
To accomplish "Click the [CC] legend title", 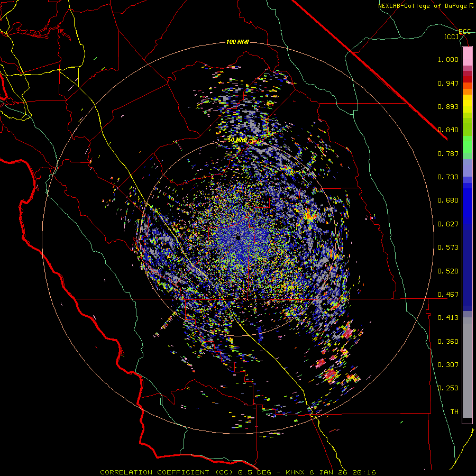I will pyautogui.click(x=452, y=36).
